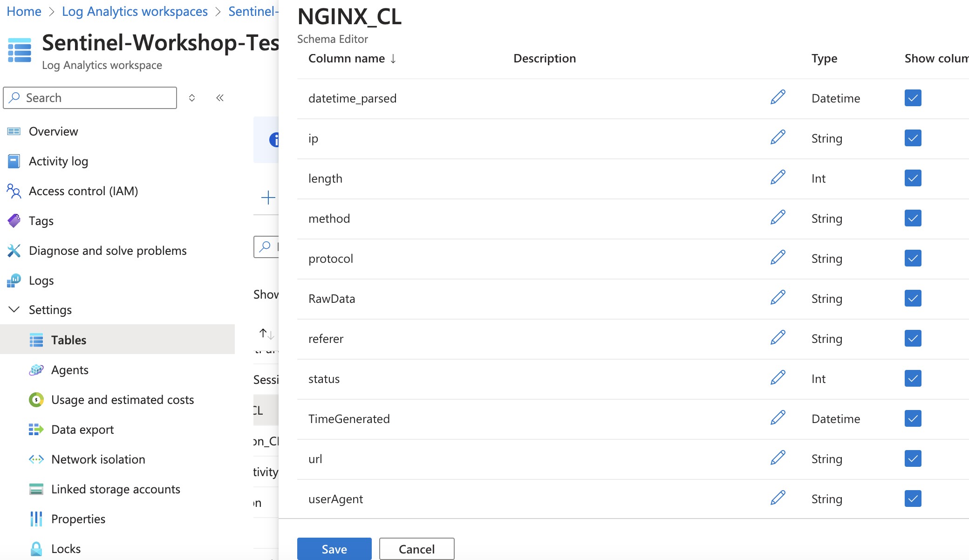Uncheck the userAgent show column checkbox

click(x=913, y=499)
